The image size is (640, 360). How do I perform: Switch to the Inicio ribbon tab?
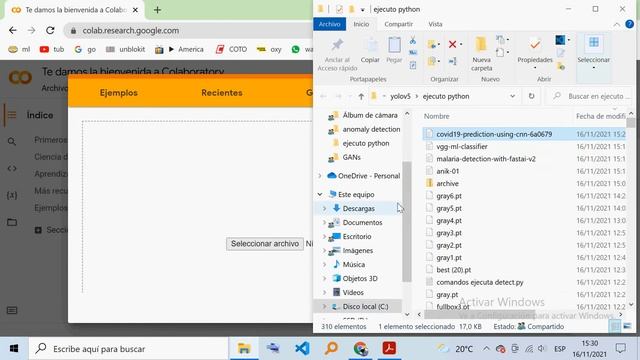click(361, 24)
